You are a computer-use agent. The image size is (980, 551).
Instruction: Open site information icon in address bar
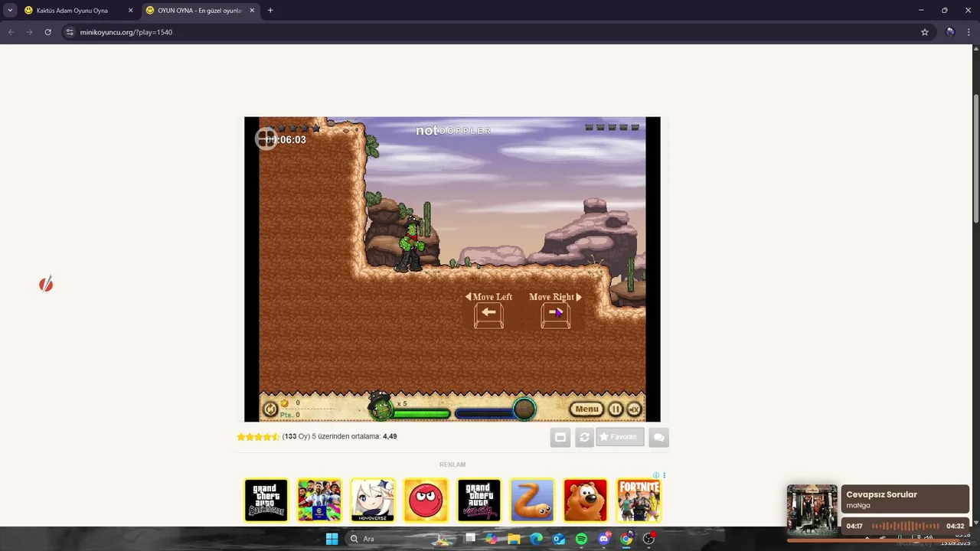pos(70,32)
